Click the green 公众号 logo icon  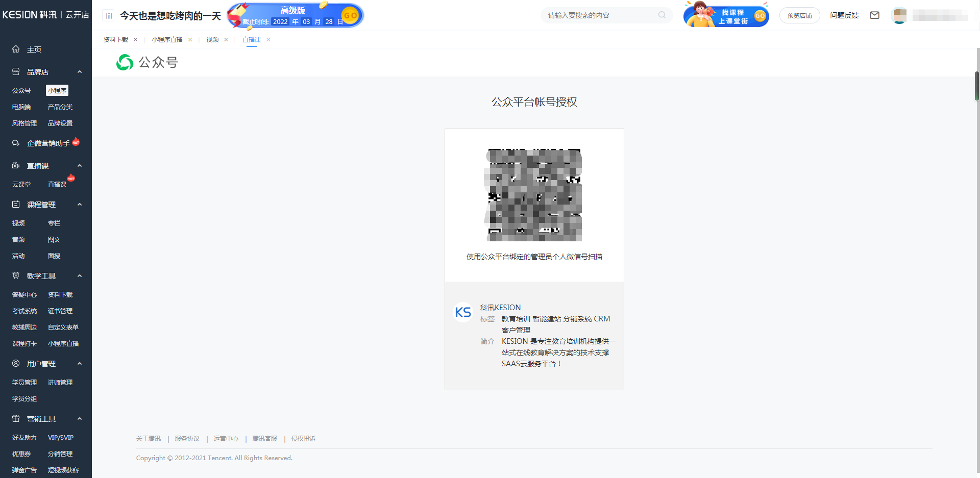click(x=125, y=62)
